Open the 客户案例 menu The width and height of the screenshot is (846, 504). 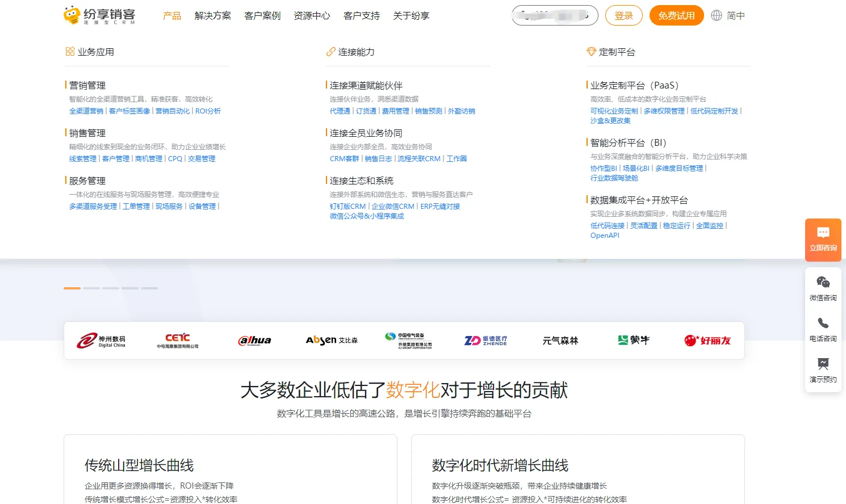coord(262,16)
